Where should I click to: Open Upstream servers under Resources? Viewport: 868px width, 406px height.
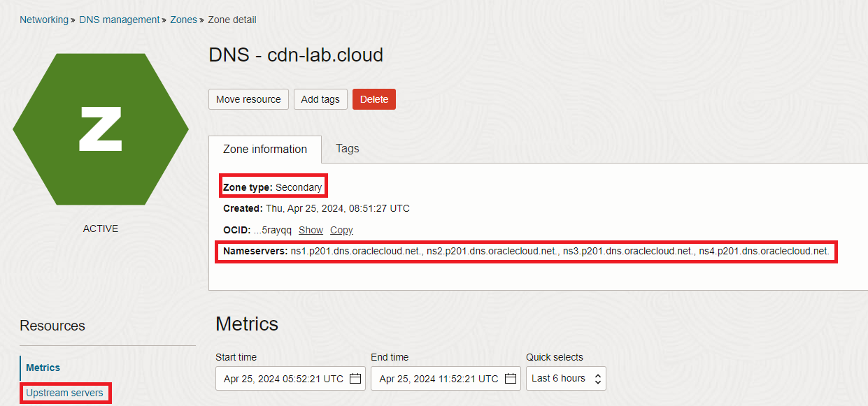point(64,393)
